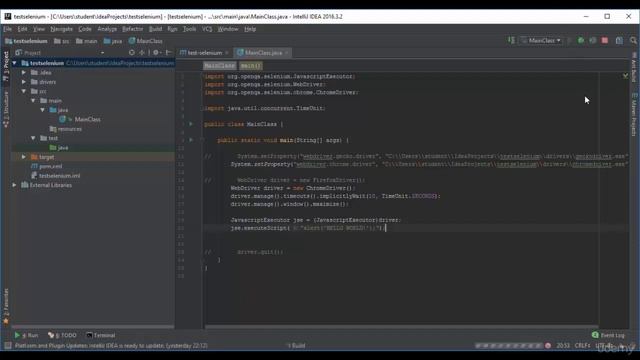The image size is (640, 360).
Task: Click the inspection status checkmark at editor top right
Action: coord(625,76)
